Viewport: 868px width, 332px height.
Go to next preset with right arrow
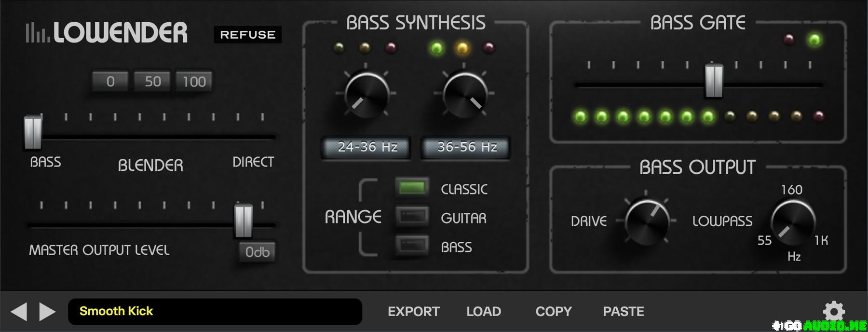point(47,312)
